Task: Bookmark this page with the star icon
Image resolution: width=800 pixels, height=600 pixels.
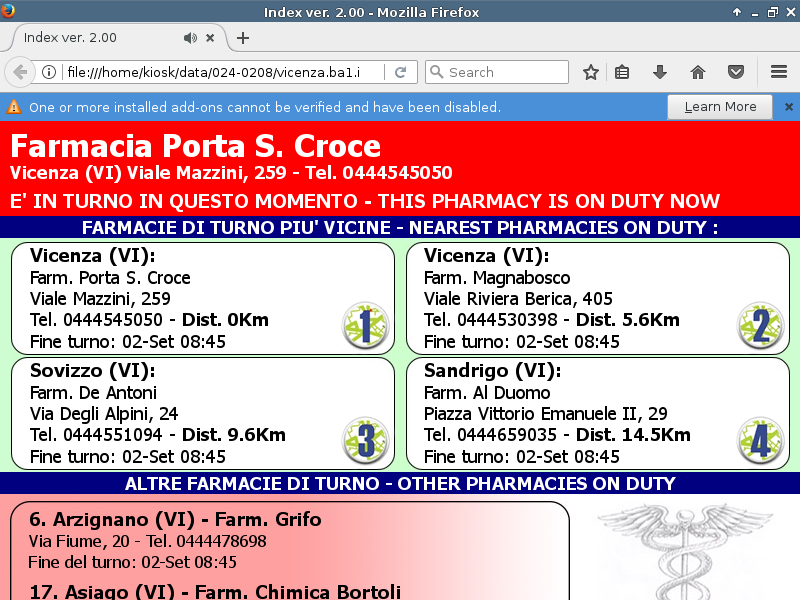Action: click(x=591, y=72)
